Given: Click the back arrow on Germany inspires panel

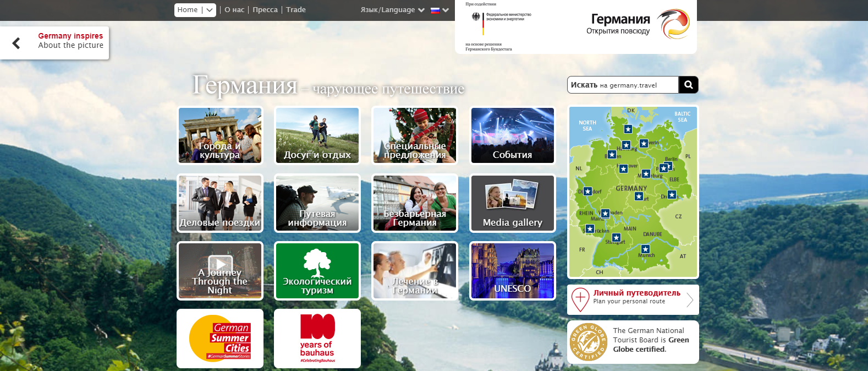Looking at the screenshot, I should click(17, 43).
